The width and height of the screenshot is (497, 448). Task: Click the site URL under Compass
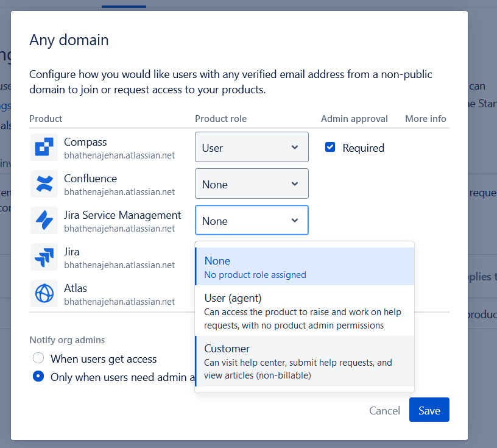coord(119,155)
